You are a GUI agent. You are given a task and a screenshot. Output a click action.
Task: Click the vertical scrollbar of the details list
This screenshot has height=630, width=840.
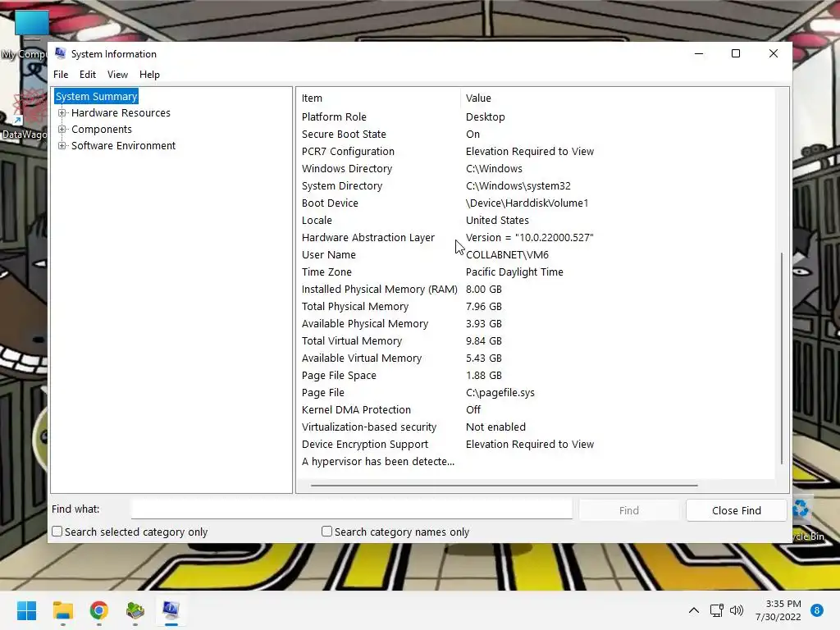(782, 358)
